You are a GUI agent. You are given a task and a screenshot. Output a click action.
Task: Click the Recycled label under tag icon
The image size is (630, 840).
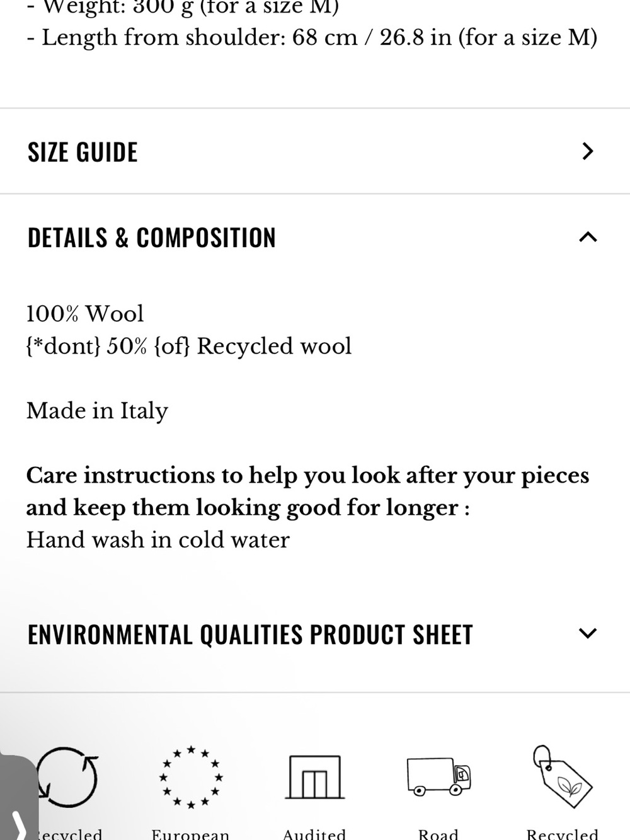click(562, 833)
